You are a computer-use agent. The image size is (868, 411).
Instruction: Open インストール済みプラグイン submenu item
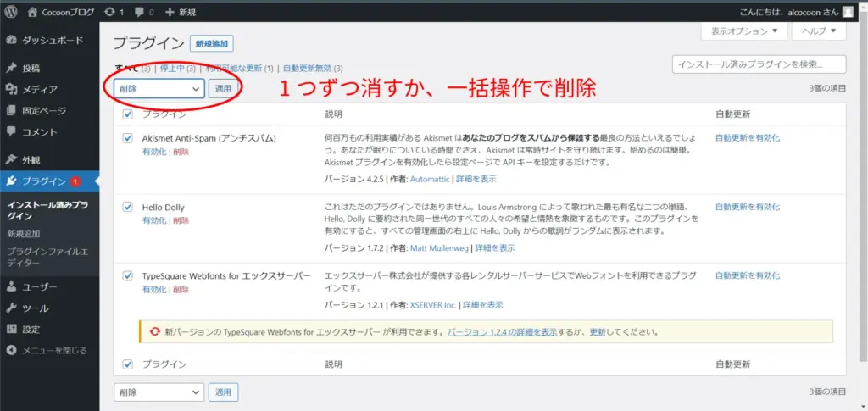click(x=48, y=210)
